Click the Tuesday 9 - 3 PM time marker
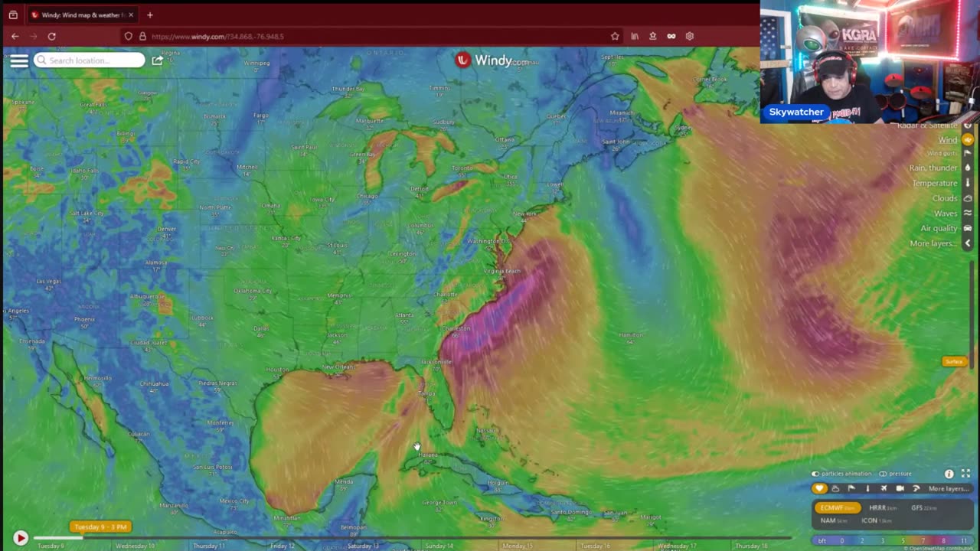980x551 pixels. pyautogui.click(x=100, y=527)
